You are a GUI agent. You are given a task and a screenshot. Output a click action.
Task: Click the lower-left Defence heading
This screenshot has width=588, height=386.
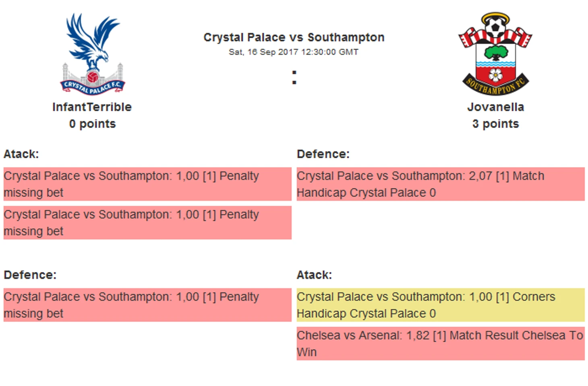30,275
